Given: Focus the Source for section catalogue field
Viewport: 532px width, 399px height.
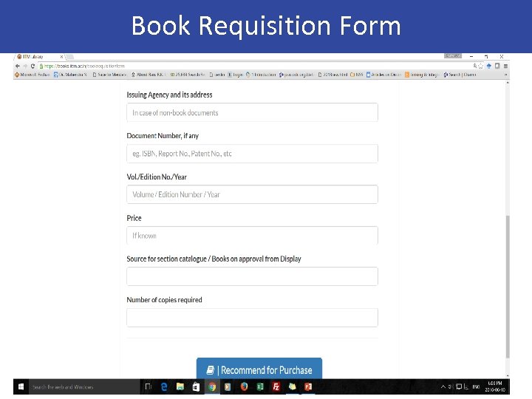Looking at the screenshot, I should tap(252, 276).
